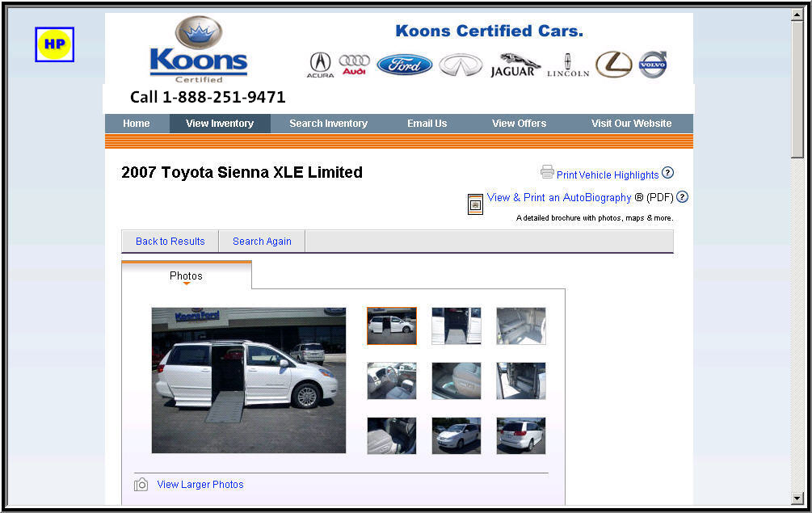The image size is (812, 513).
Task: Click the Jaguar brand logo
Action: click(x=515, y=65)
